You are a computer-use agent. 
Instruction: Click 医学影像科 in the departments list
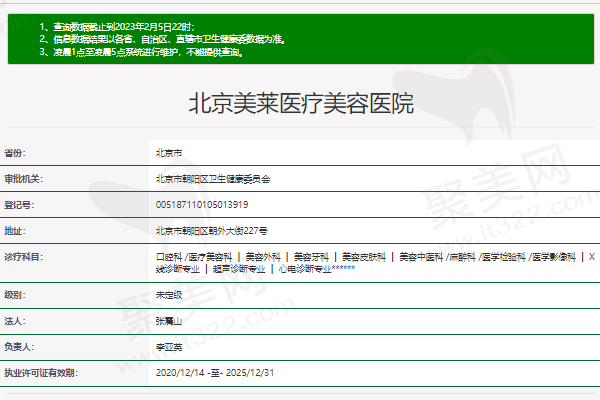pos(554,257)
